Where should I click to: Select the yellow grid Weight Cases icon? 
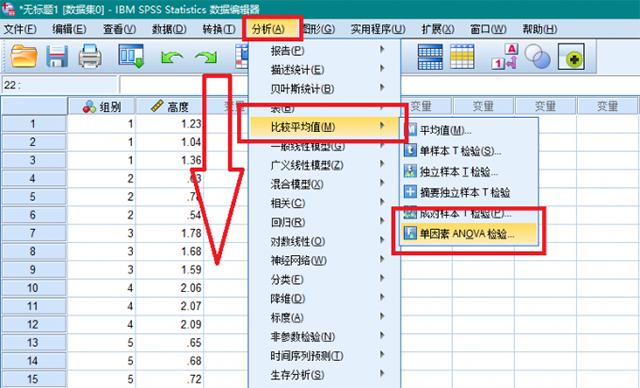462,56
